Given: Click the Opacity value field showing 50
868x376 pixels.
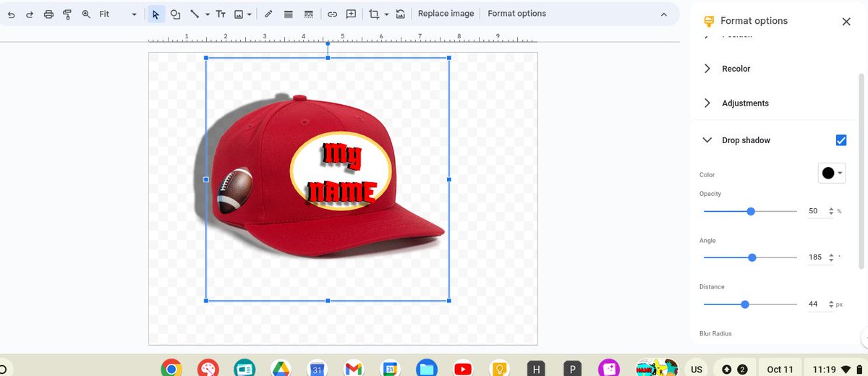Looking at the screenshot, I should tap(813, 211).
